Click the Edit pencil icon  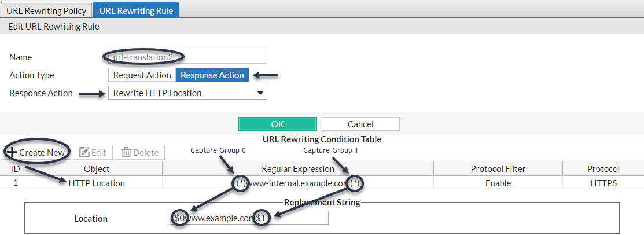84,152
